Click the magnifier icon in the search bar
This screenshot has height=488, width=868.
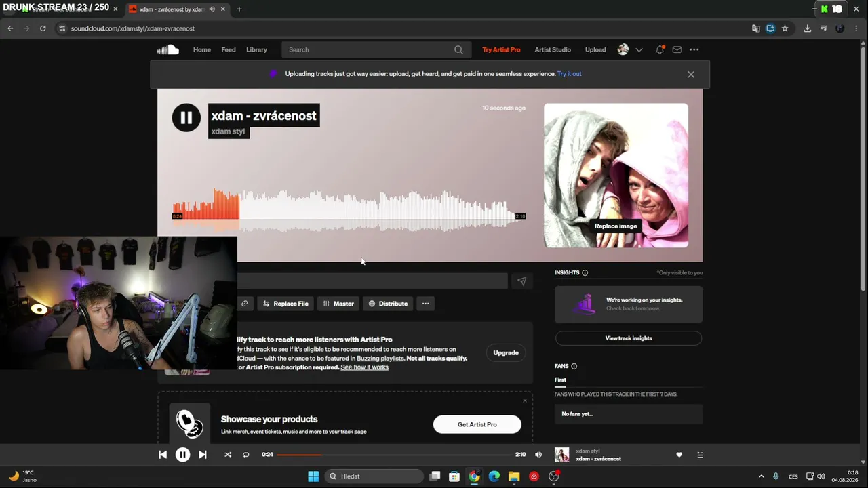pyautogui.click(x=459, y=49)
